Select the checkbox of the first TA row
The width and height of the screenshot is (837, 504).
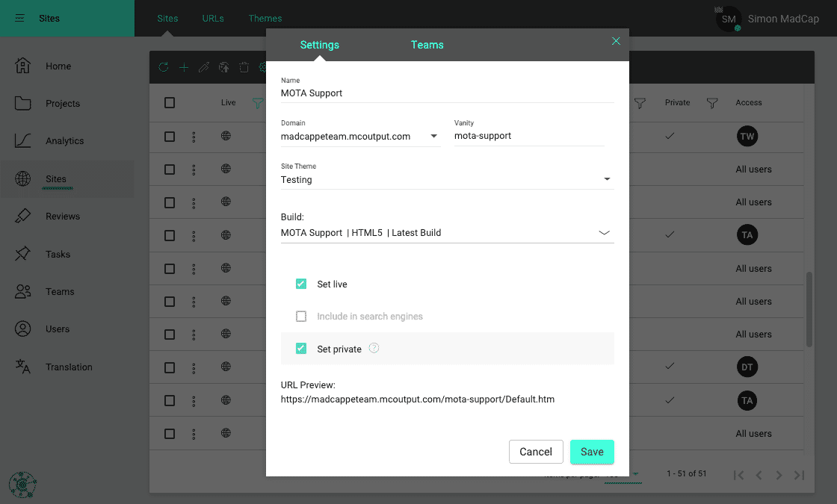click(x=170, y=235)
